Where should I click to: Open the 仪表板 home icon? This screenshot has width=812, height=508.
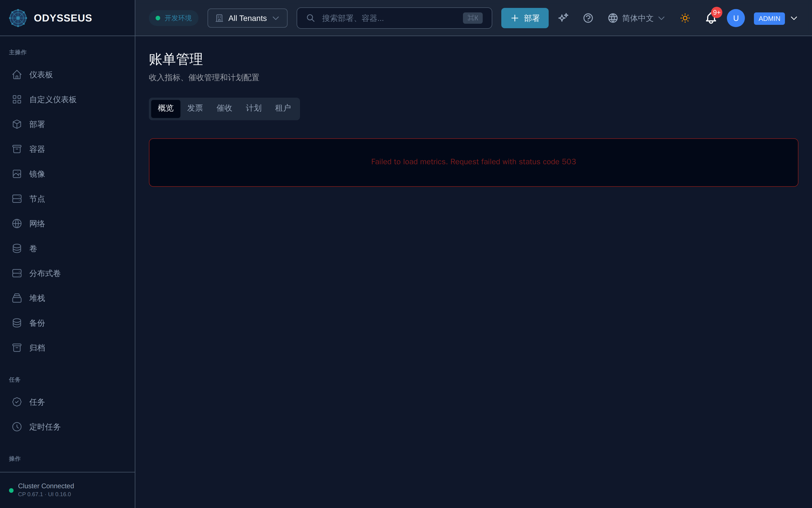[17, 75]
